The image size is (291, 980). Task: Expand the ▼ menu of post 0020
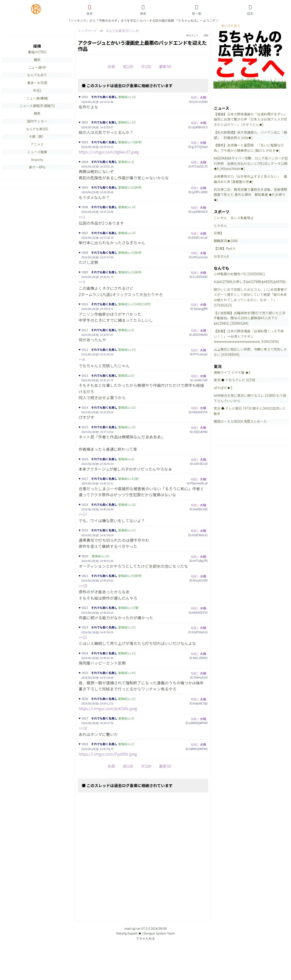pos(80,556)
